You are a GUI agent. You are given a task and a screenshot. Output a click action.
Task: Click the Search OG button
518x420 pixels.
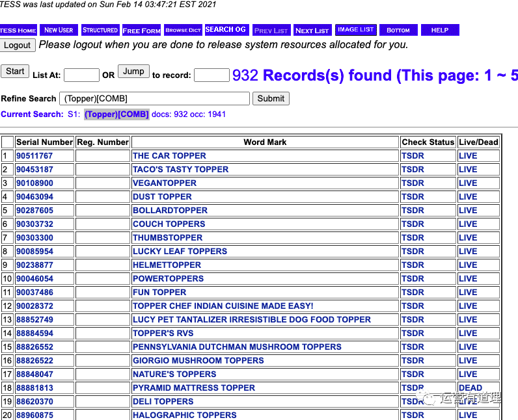[226, 30]
